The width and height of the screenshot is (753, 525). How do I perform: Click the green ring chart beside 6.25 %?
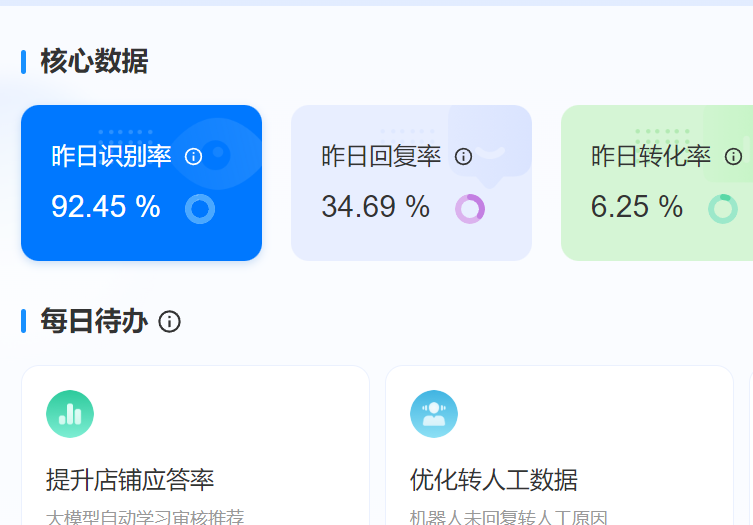pyautogui.click(x=722, y=208)
